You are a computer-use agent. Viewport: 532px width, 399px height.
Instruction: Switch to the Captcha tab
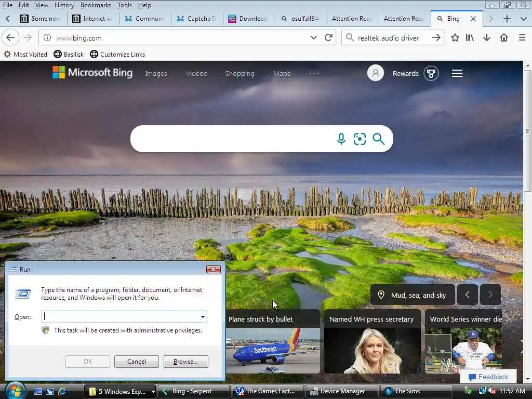(x=197, y=19)
